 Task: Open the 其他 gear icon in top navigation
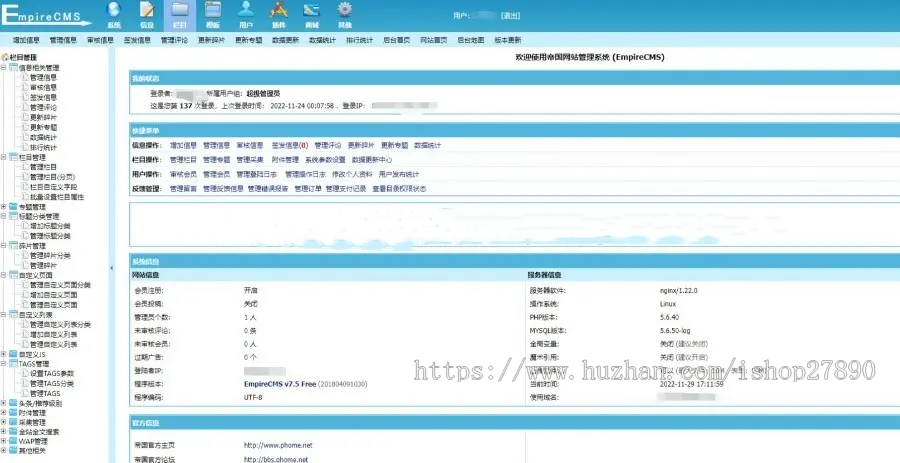point(344,9)
